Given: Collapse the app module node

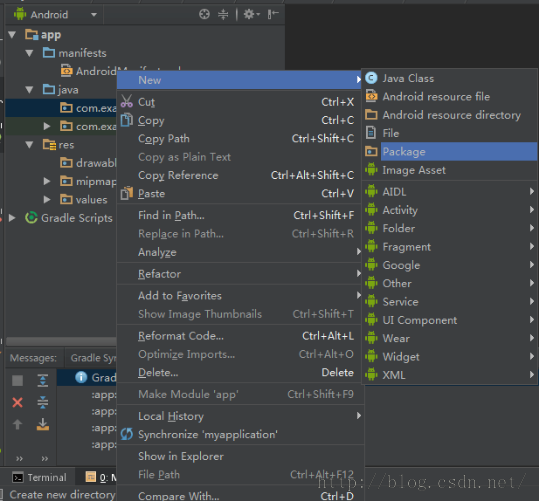Looking at the screenshot, I should click(12, 35).
